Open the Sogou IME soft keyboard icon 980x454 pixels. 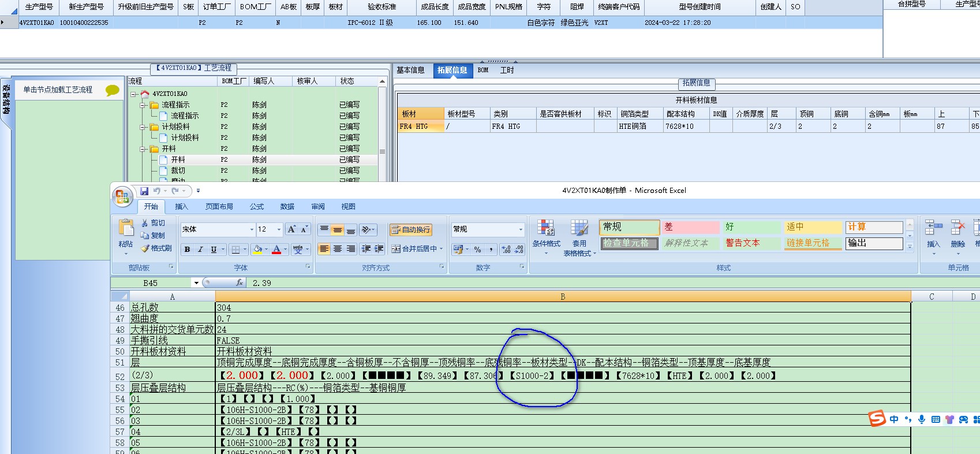pos(936,419)
